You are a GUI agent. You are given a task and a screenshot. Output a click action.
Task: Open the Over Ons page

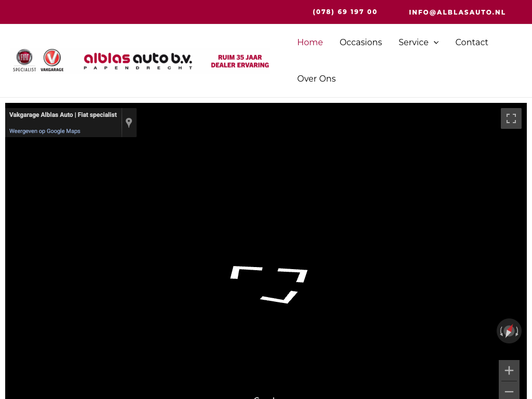tap(316, 78)
